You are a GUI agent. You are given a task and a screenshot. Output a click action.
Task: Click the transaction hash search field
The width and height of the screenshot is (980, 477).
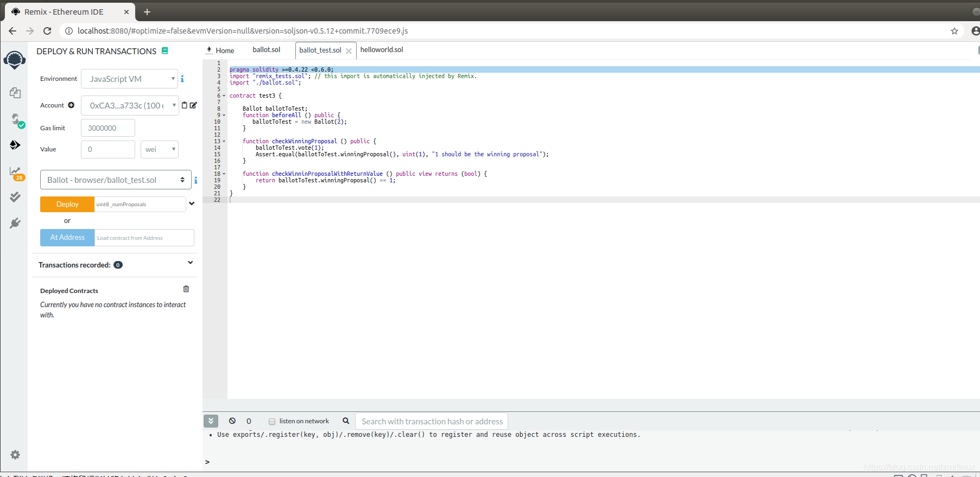432,421
